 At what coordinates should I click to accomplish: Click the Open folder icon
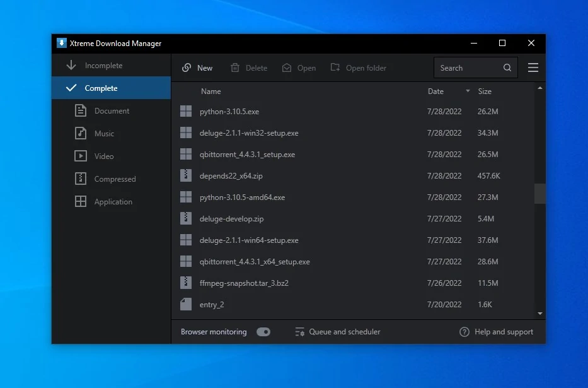tap(335, 68)
